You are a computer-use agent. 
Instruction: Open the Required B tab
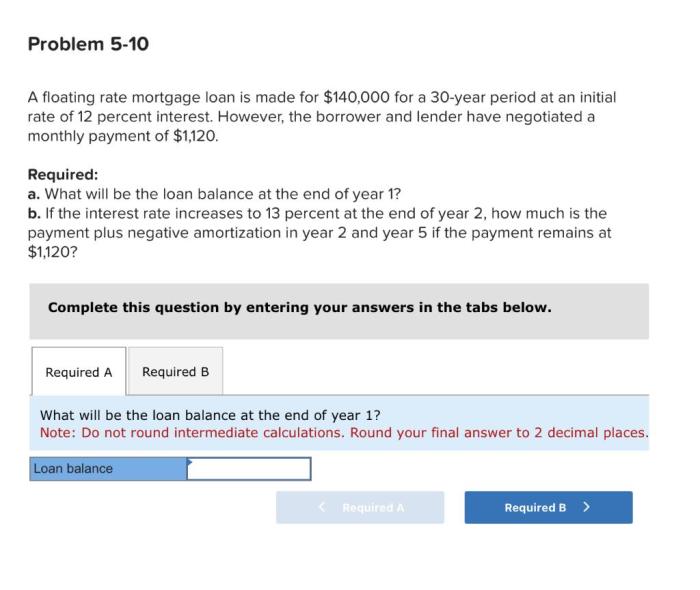175,372
